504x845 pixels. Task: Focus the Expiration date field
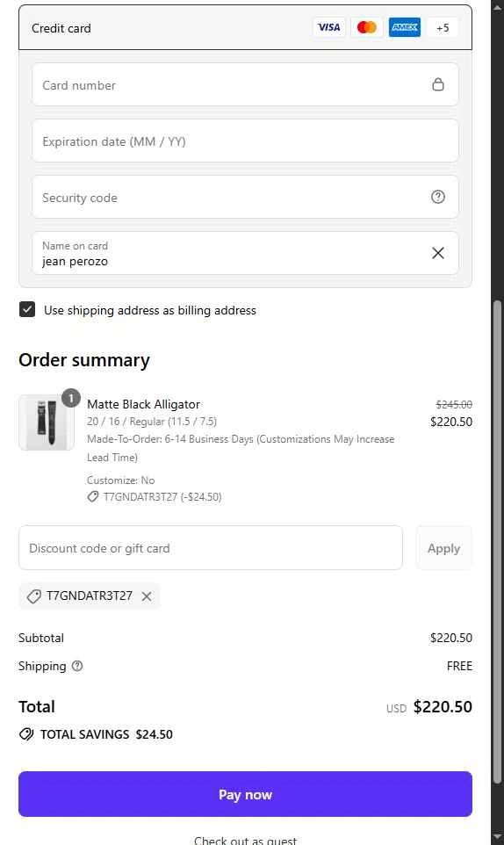click(245, 141)
